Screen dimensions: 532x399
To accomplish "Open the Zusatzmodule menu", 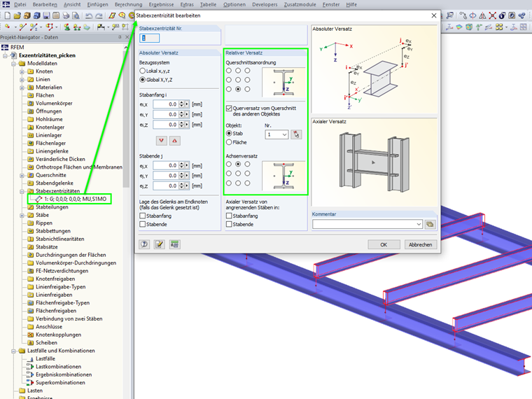I will point(300,4).
